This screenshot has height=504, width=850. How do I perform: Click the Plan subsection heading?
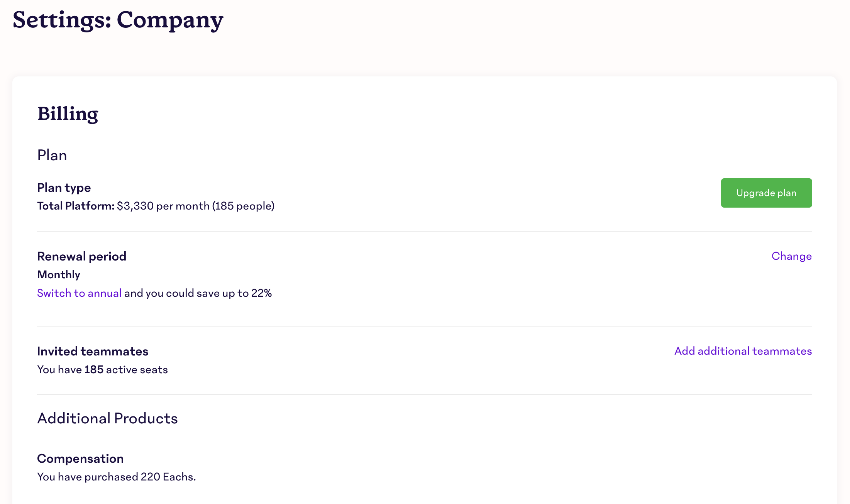click(52, 155)
